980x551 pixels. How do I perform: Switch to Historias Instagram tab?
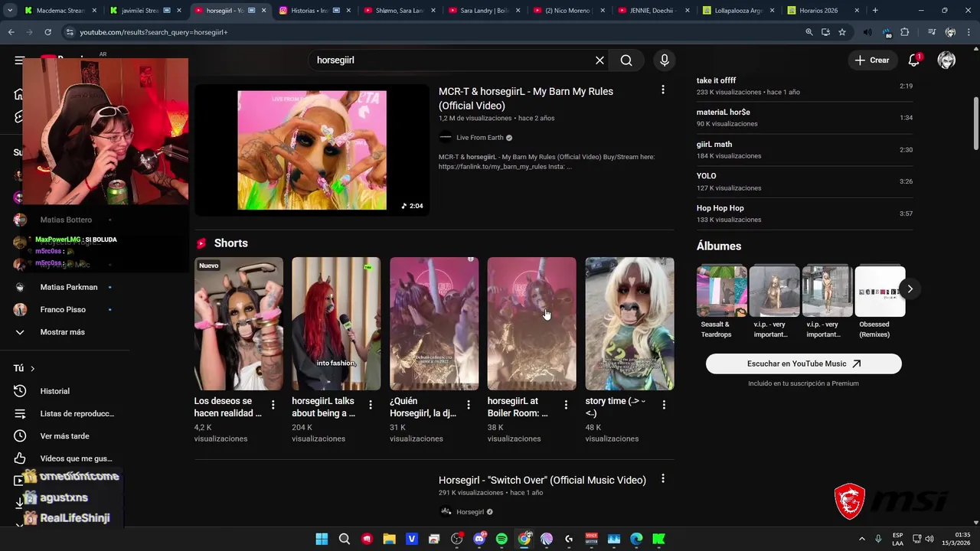[x=309, y=11]
